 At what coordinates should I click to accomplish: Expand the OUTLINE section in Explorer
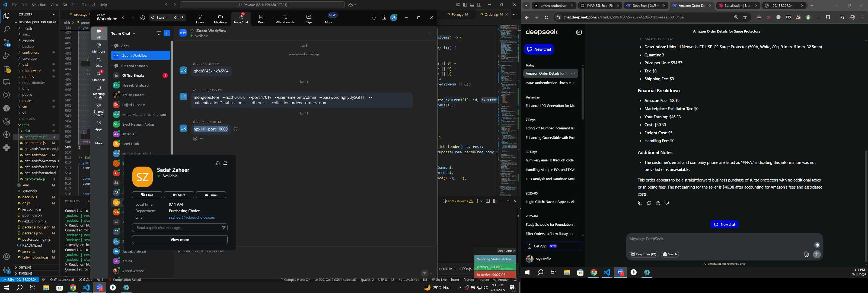tap(25, 267)
